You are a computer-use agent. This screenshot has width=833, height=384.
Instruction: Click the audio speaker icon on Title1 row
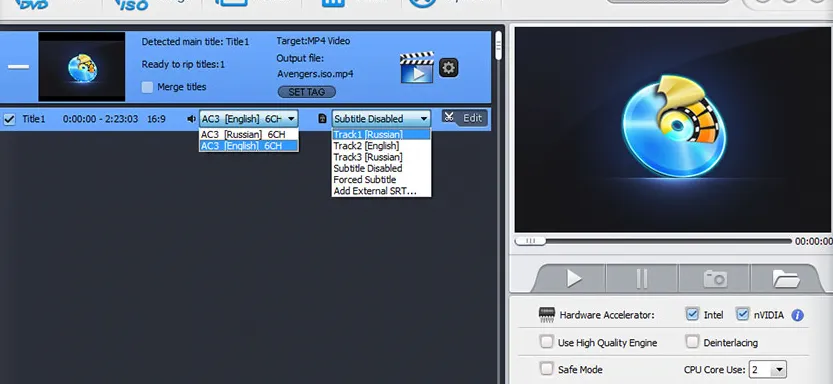coord(191,118)
